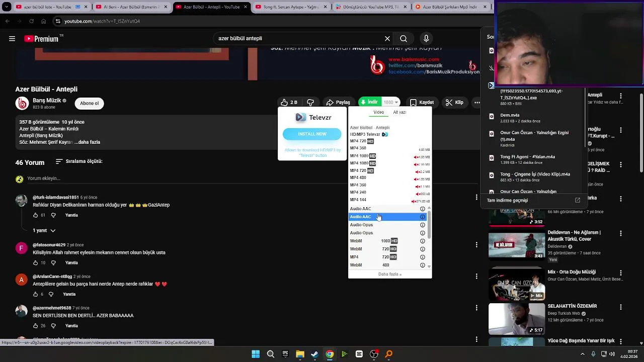Dislike the video with thumbs down

pyautogui.click(x=310, y=103)
